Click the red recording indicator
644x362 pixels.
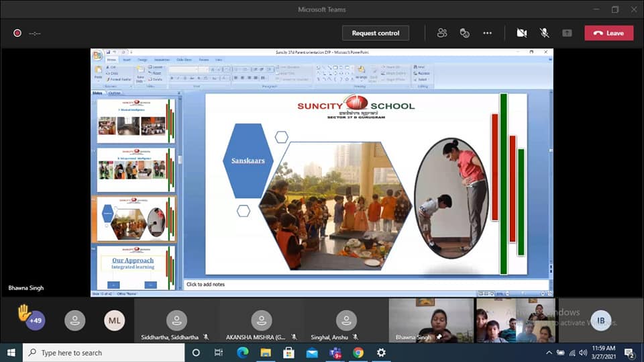[x=17, y=33]
